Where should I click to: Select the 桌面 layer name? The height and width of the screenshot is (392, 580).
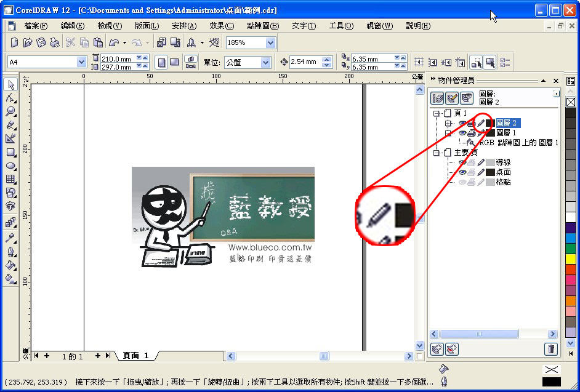point(504,172)
